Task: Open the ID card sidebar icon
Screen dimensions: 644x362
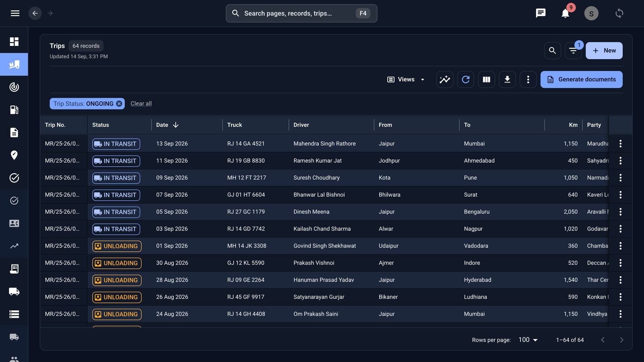Action: click(14, 223)
